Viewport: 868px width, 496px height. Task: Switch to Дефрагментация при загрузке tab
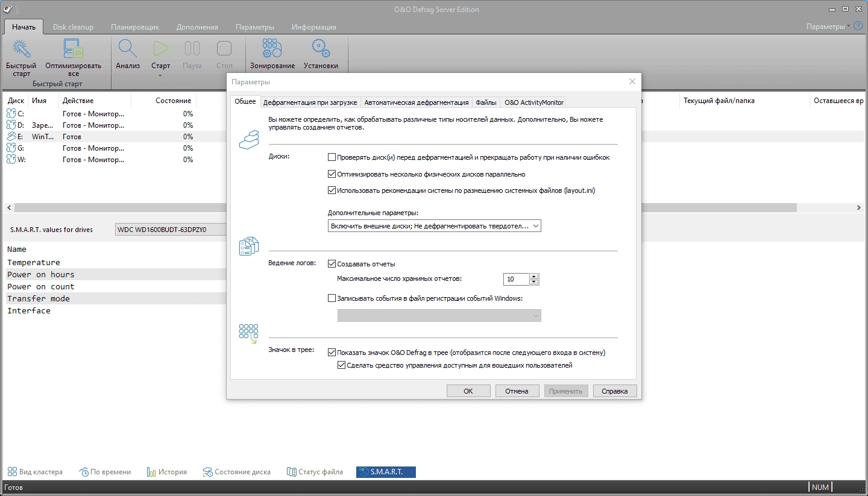(x=310, y=102)
